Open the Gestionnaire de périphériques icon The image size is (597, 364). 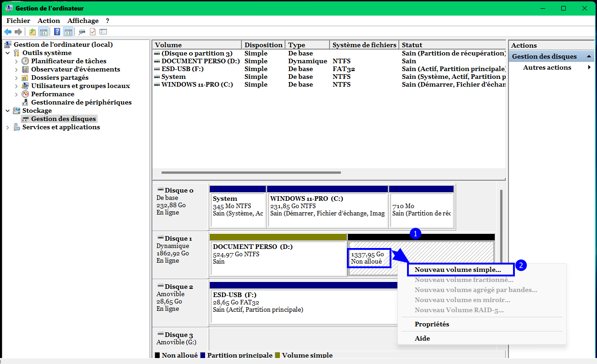25,102
